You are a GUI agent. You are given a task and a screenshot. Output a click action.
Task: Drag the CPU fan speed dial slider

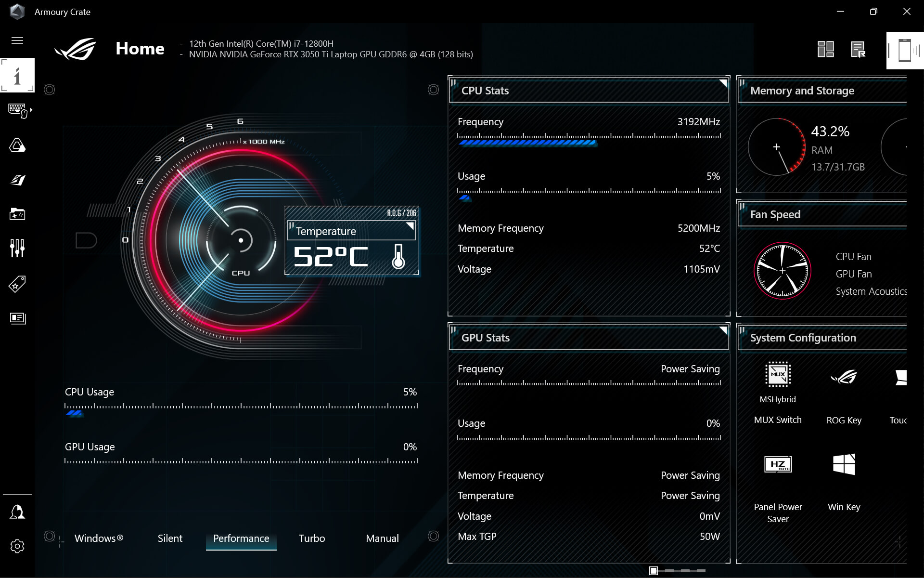click(x=782, y=271)
